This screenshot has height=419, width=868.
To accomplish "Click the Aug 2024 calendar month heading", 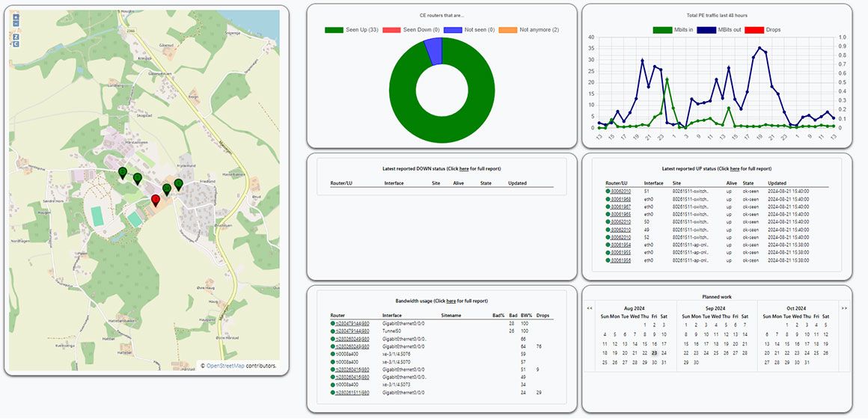I will 635,308.
